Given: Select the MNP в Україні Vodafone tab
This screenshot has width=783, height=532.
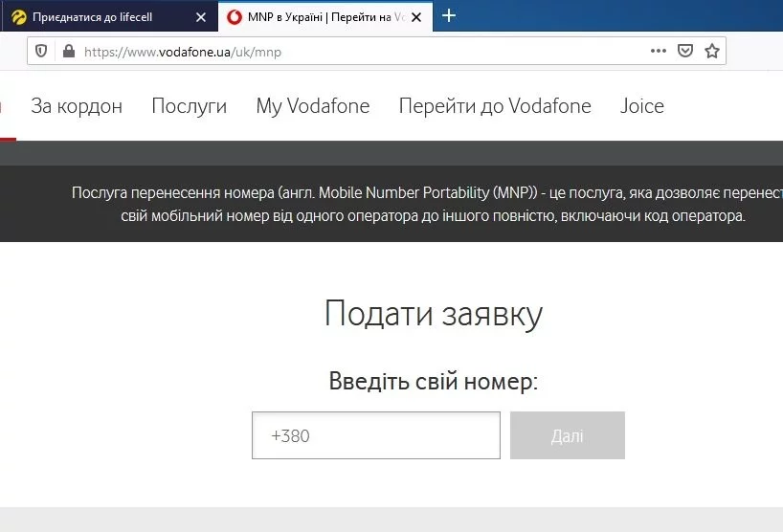Looking at the screenshot, I should [x=325, y=17].
